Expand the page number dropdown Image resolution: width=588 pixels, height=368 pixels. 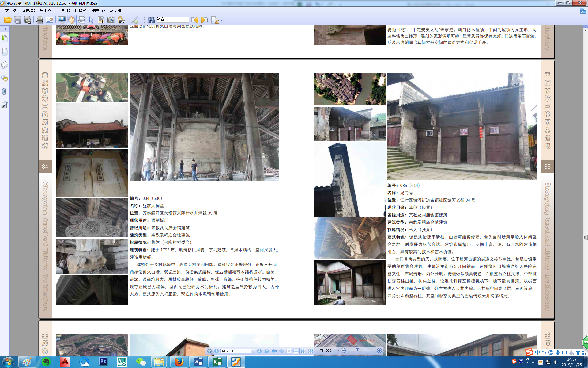(253, 351)
